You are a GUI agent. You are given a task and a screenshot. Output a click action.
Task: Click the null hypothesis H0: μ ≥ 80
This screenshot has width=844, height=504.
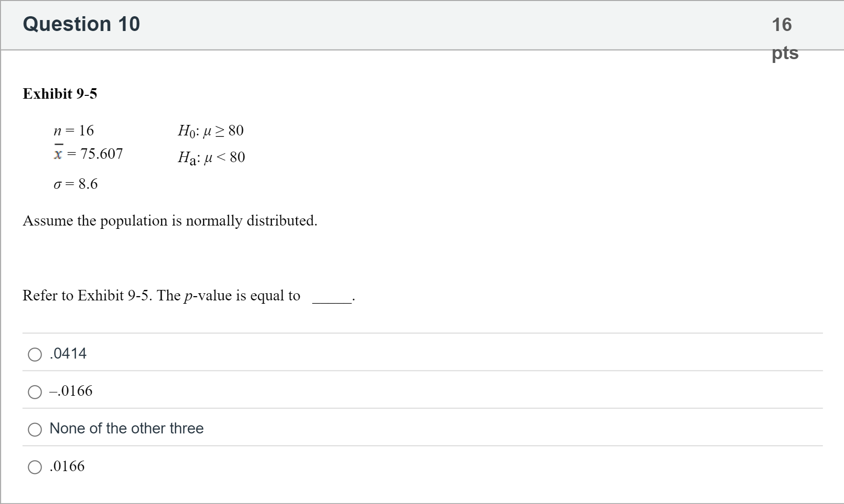point(211,131)
